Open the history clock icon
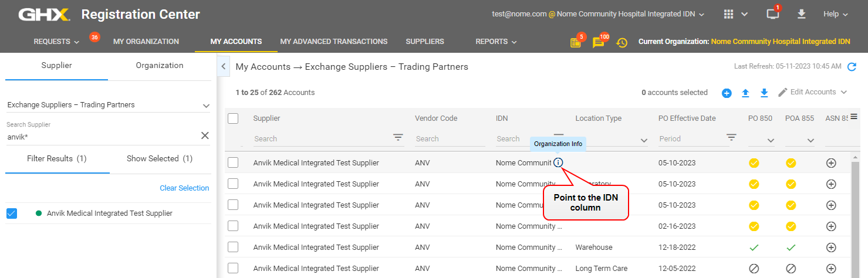 coord(622,42)
